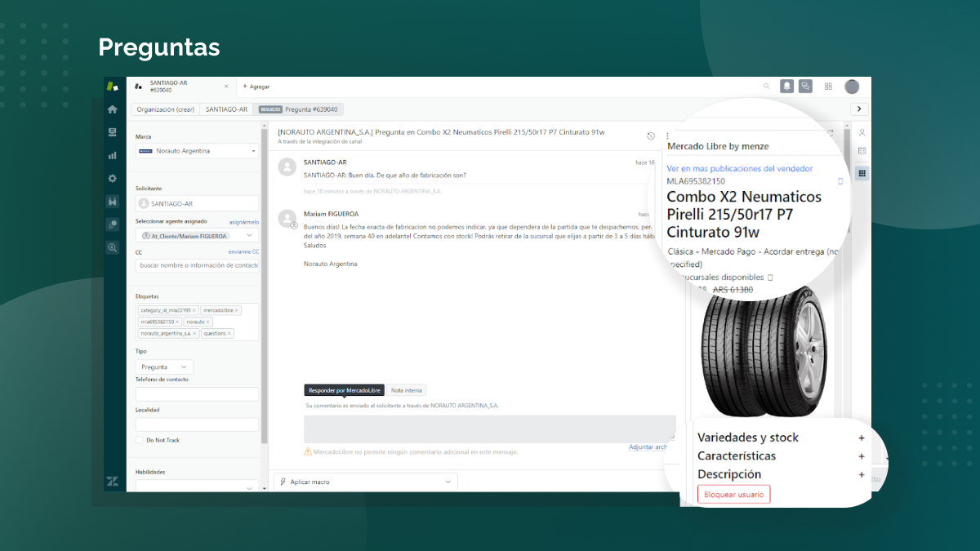Image resolution: width=980 pixels, height=551 pixels.
Task: Click SANTIAGO-AR's avatar in the conversation
Action: click(x=287, y=167)
